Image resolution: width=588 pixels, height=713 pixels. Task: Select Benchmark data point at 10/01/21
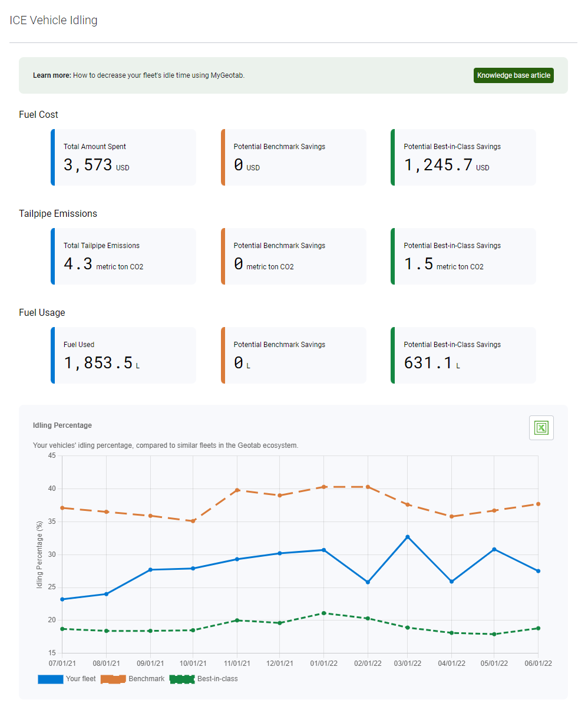point(193,521)
